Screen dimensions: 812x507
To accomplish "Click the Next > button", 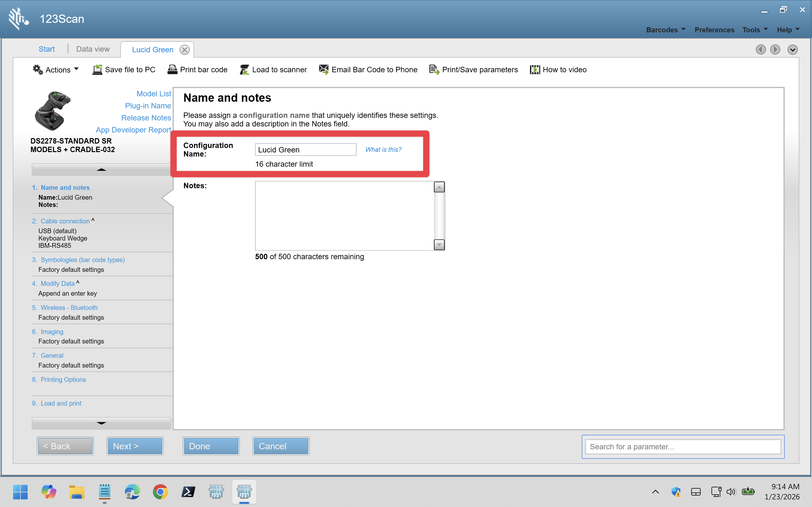I will click(135, 446).
